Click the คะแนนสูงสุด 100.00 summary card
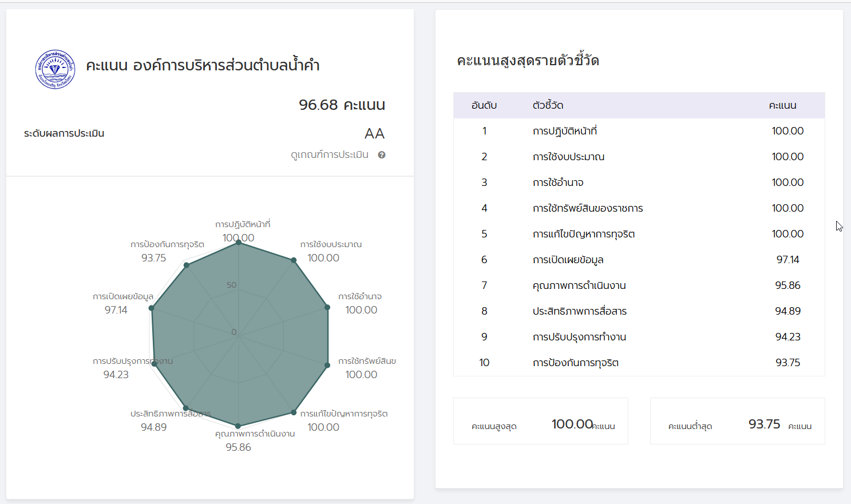This screenshot has width=851, height=504. click(x=541, y=421)
